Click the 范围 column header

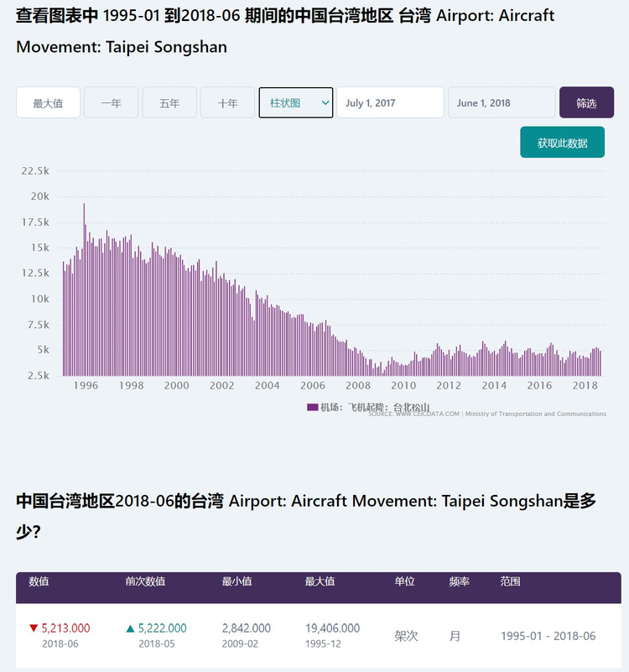[x=510, y=581]
